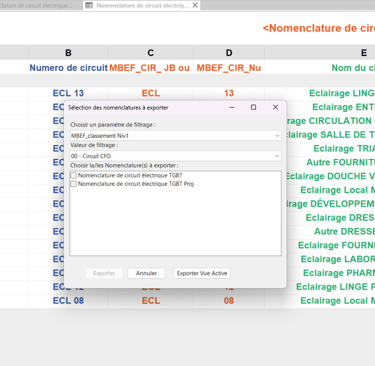Minimize the export selection dialog
The height and width of the screenshot is (366, 375).
pyautogui.click(x=232, y=107)
